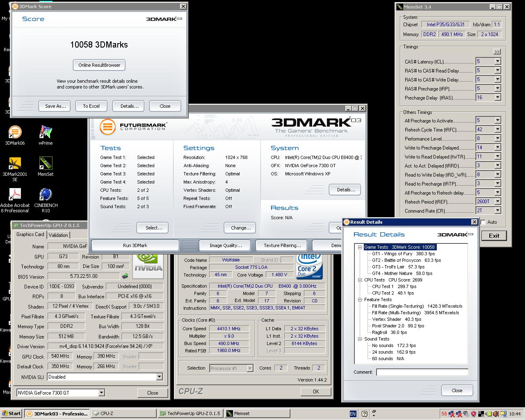Viewport: 525px width, 420px height.
Task: Click the Image Quality... button
Action: pos(226,245)
